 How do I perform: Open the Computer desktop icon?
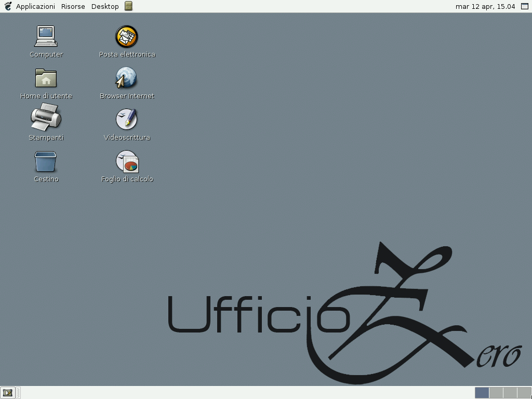click(46, 36)
